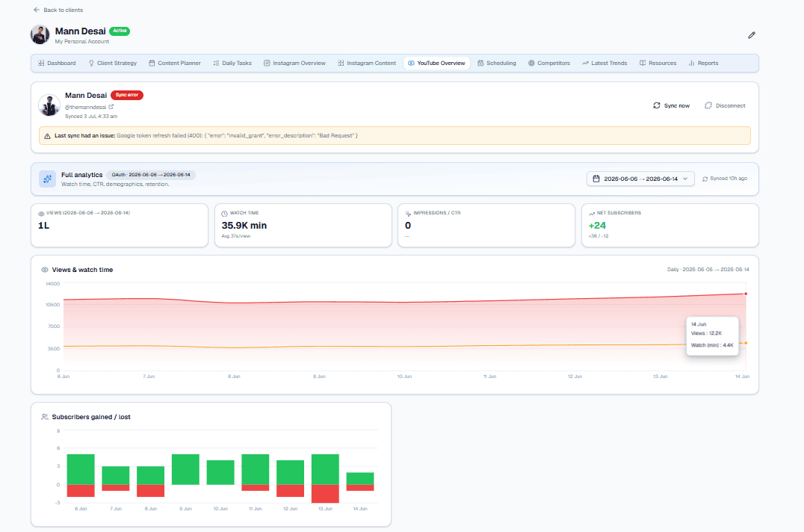The image size is (804, 532).
Task: Click the 1L views value
Action: [x=43, y=226]
